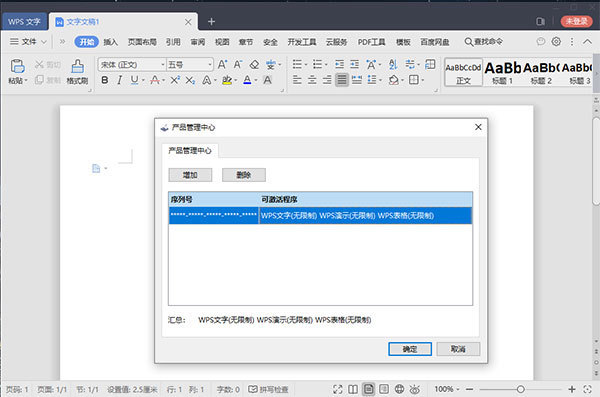The height and width of the screenshot is (397, 600).
Task: Toggle spell check in status bar
Action: click(268, 389)
